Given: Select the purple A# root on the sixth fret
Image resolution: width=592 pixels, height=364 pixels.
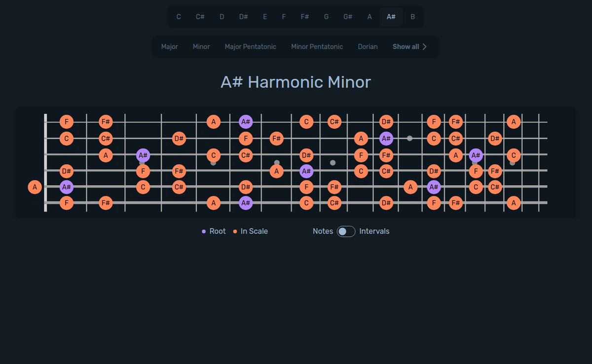Looking at the screenshot, I should (245, 121).
